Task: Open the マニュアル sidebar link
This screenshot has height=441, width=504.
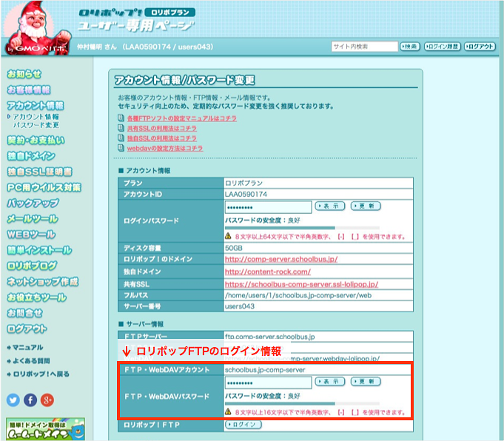Action: [x=25, y=348]
